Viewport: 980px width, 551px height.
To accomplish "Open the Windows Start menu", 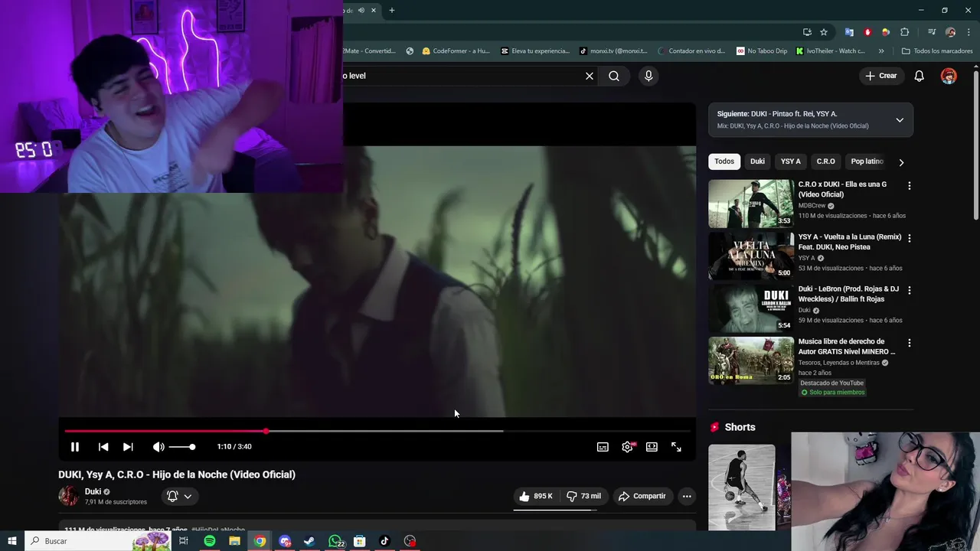I will pos(11,541).
